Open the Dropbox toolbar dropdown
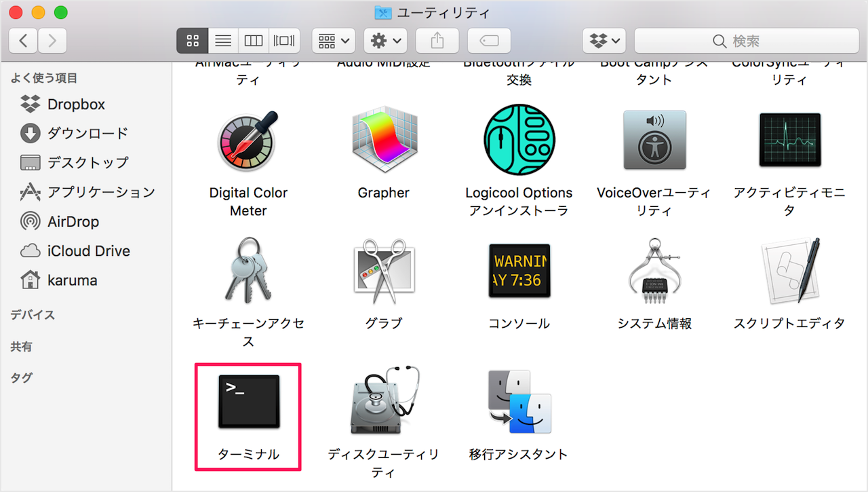This screenshot has height=492, width=868. (x=604, y=41)
